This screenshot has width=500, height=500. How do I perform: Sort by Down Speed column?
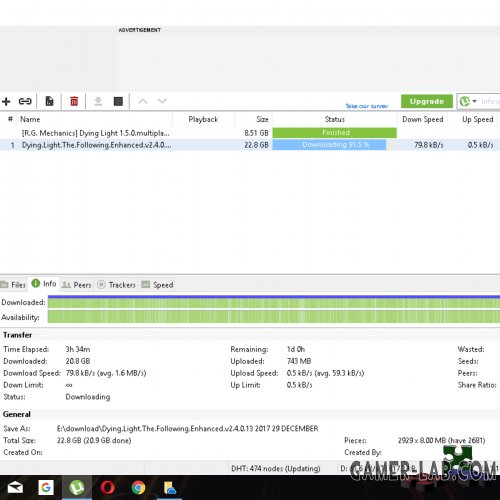[423, 119]
